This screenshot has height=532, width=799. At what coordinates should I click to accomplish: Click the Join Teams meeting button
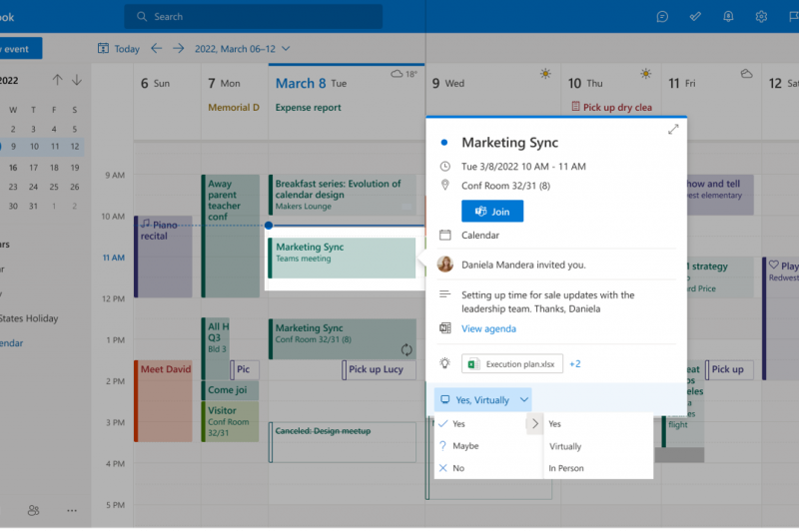tap(492, 212)
